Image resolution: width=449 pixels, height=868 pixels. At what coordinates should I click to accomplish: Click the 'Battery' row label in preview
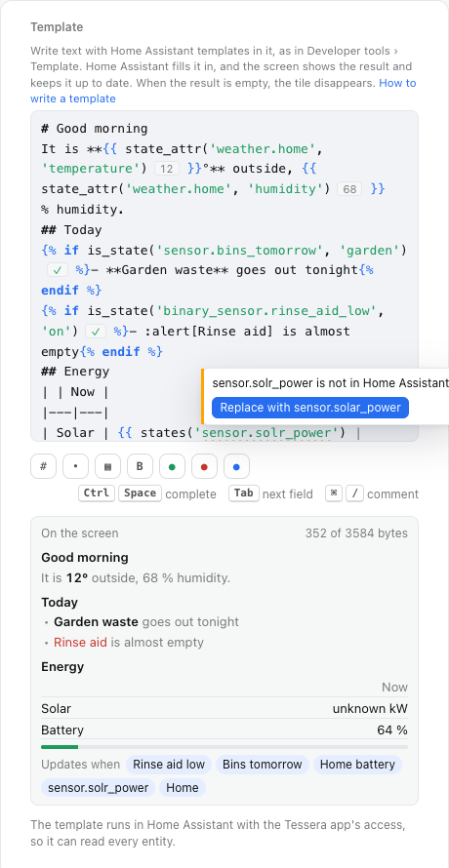[62, 730]
